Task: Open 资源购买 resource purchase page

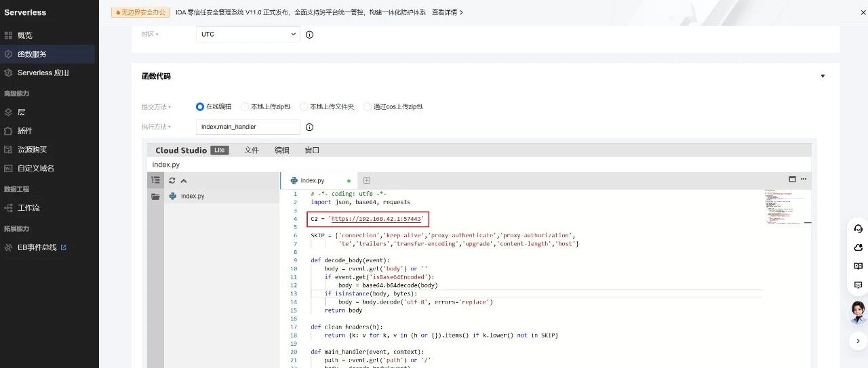Action: point(32,150)
